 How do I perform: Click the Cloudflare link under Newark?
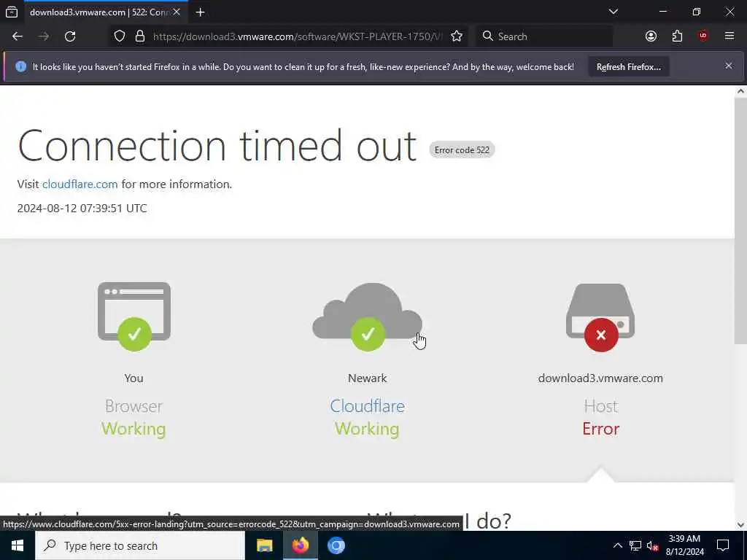(x=368, y=406)
